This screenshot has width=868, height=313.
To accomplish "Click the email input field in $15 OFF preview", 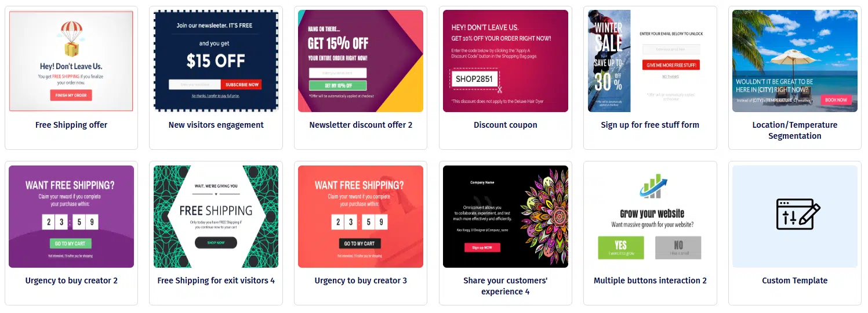I will pos(195,85).
